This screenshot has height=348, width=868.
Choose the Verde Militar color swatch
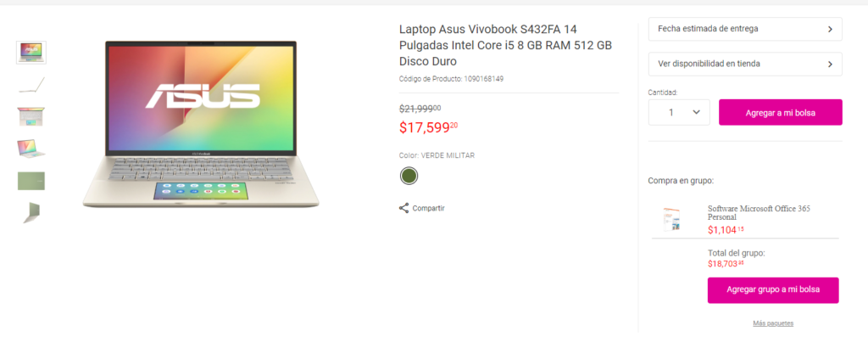tap(409, 177)
